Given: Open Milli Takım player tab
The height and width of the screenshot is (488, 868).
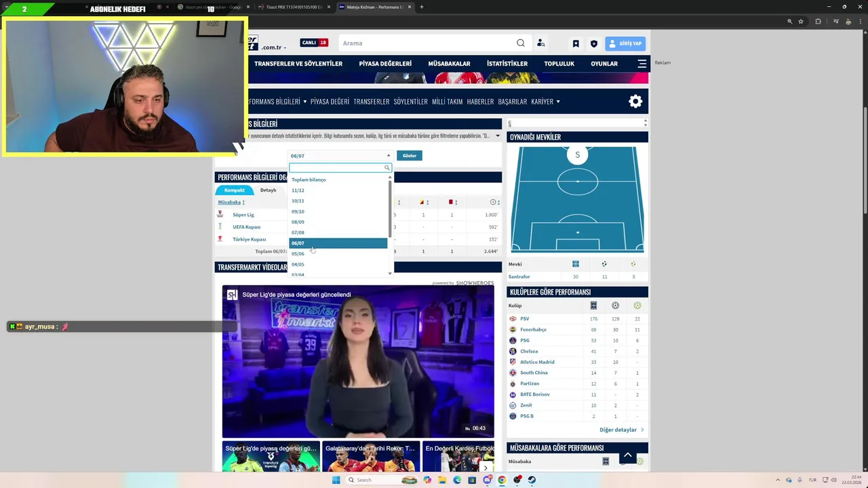Looking at the screenshot, I should 447,102.
